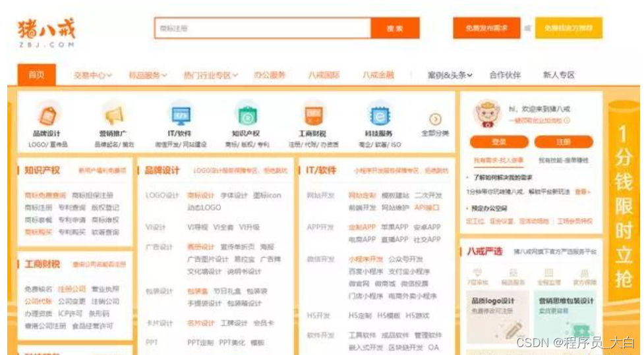
Task: Open the 宣传单折页 link
Action: coord(237,247)
